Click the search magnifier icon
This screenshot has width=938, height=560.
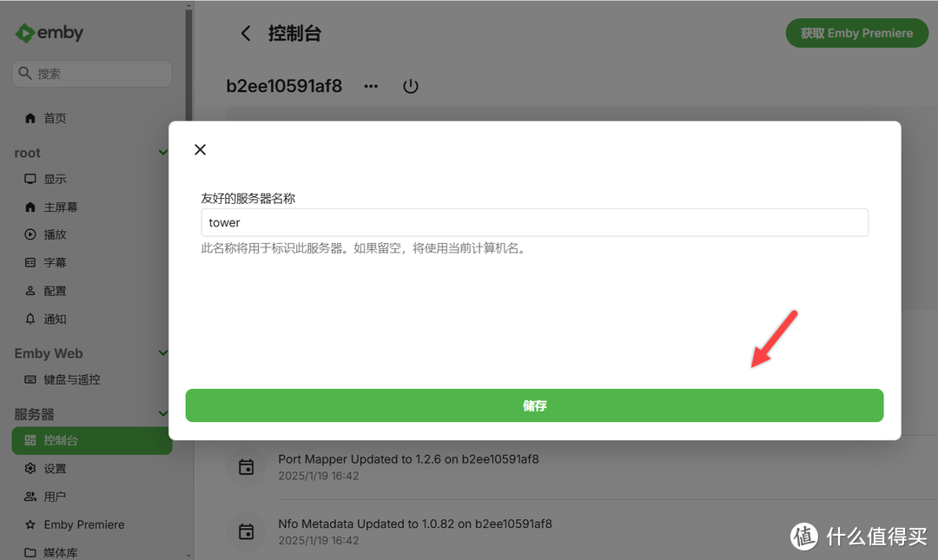point(24,73)
